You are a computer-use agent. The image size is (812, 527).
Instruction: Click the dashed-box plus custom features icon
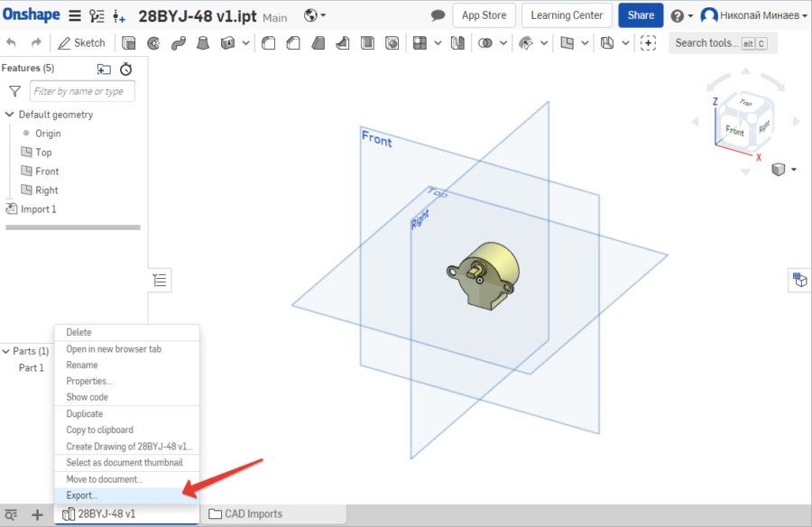tap(648, 43)
